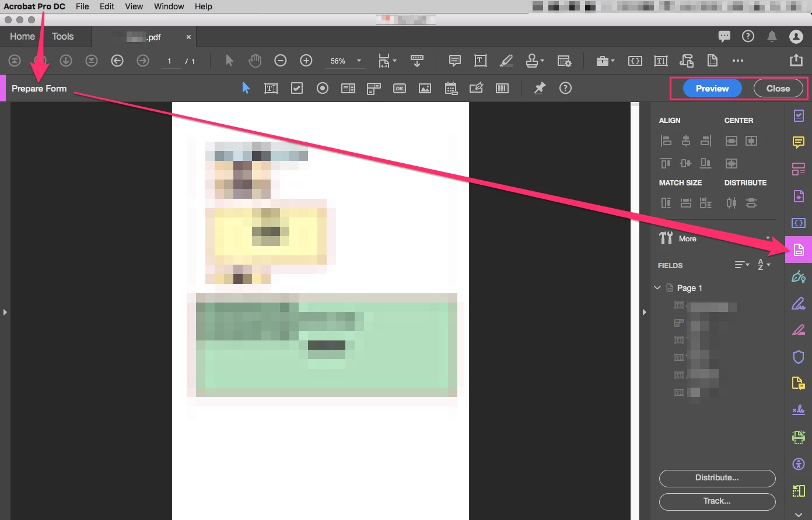This screenshot has width=812, height=520.
Task: Close the Prepare Form toolbar
Action: [x=778, y=89]
